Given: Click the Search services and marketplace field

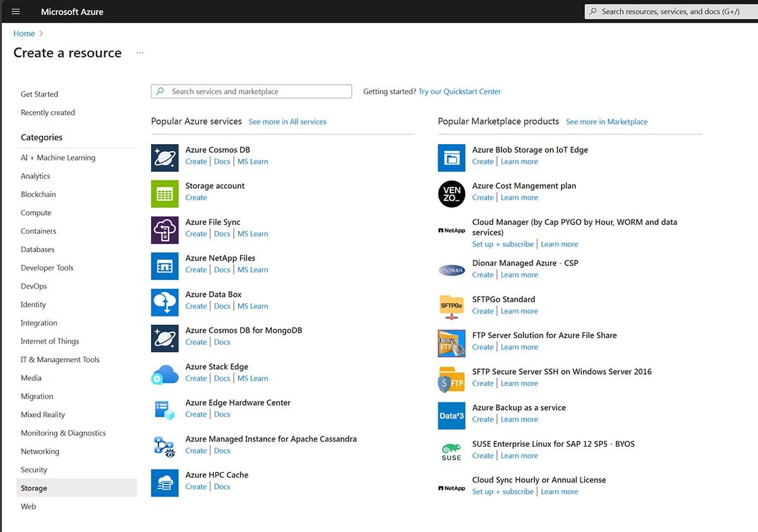Looking at the screenshot, I should [x=251, y=91].
